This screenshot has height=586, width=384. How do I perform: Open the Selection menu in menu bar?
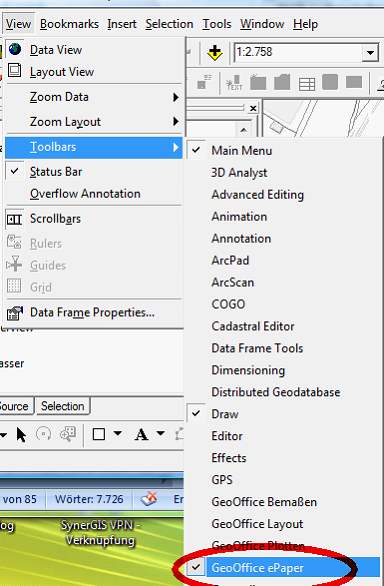(169, 24)
